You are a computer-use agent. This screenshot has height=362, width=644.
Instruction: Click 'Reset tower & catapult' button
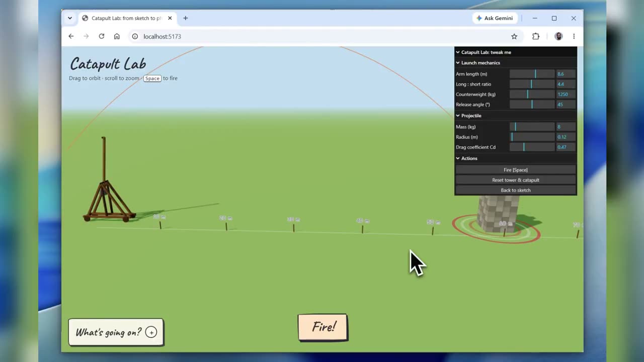tap(516, 180)
